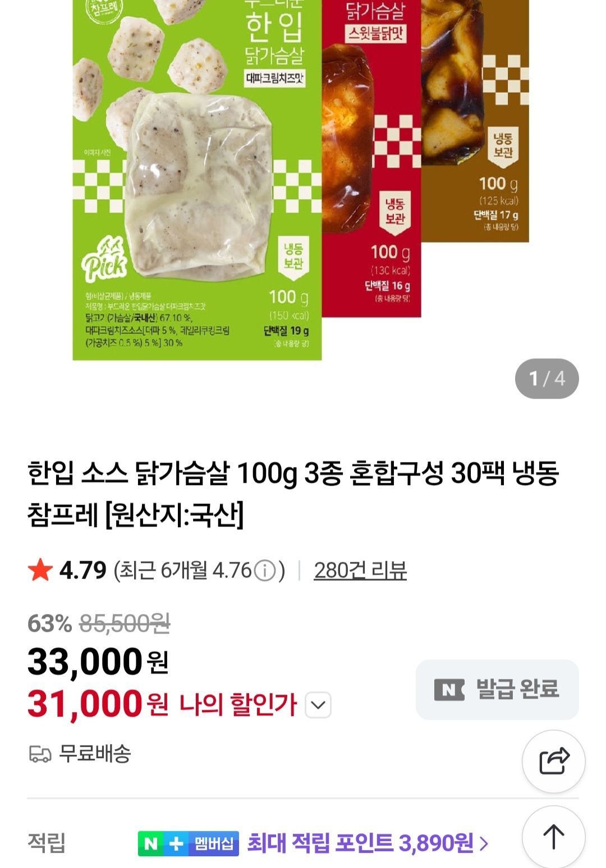Image resolution: width=606 pixels, height=868 pixels.
Task: Tap the Pick badge on green package
Action: 105,261
